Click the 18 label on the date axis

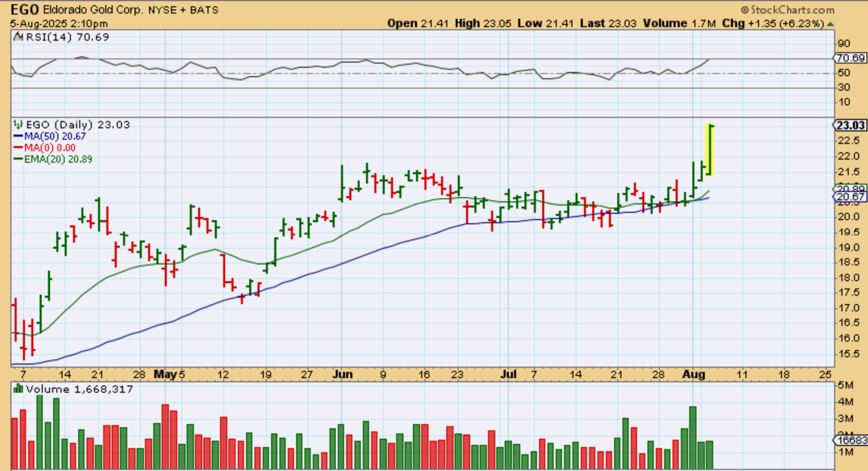tap(784, 375)
